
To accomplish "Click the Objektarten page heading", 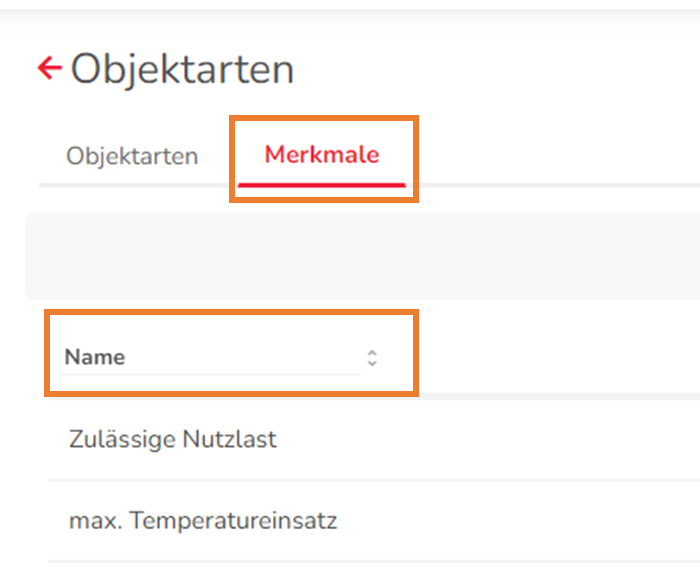I will (182, 69).
